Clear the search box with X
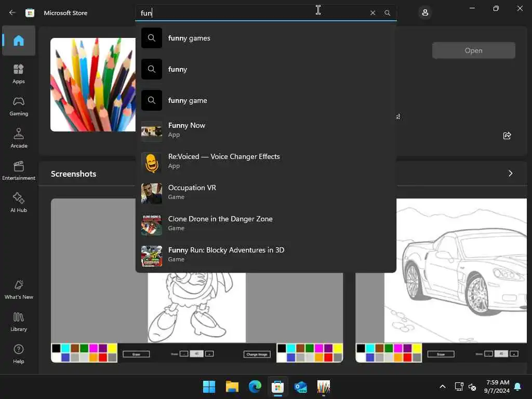 coord(373,13)
